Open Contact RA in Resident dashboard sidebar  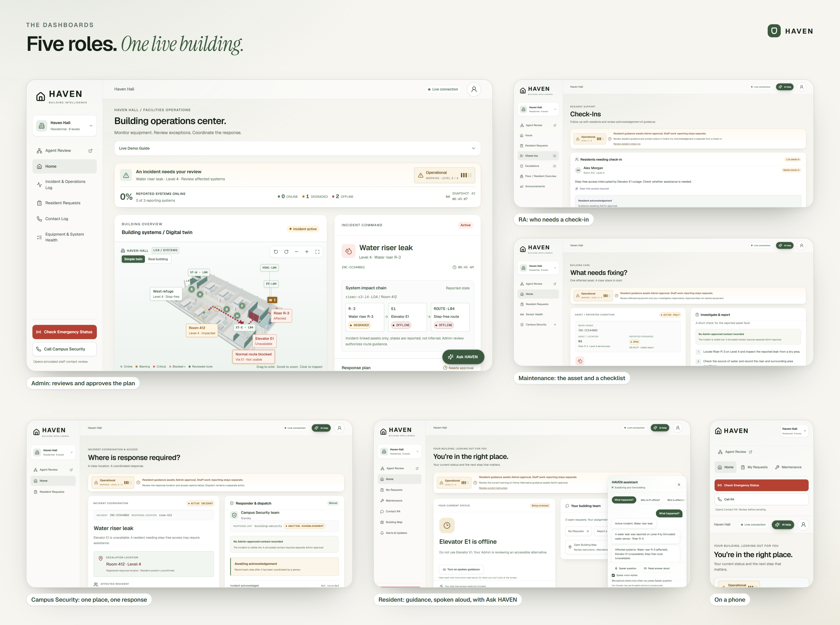point(399,511)
